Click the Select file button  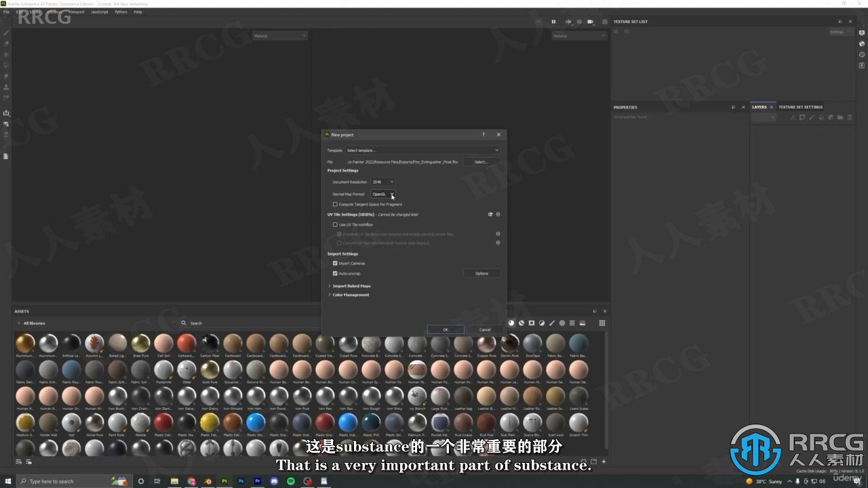[x=481, y=162]
